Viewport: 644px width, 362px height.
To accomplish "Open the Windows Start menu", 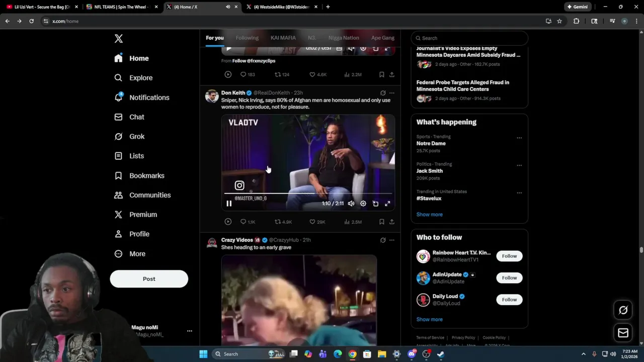I will coord(203,354).
